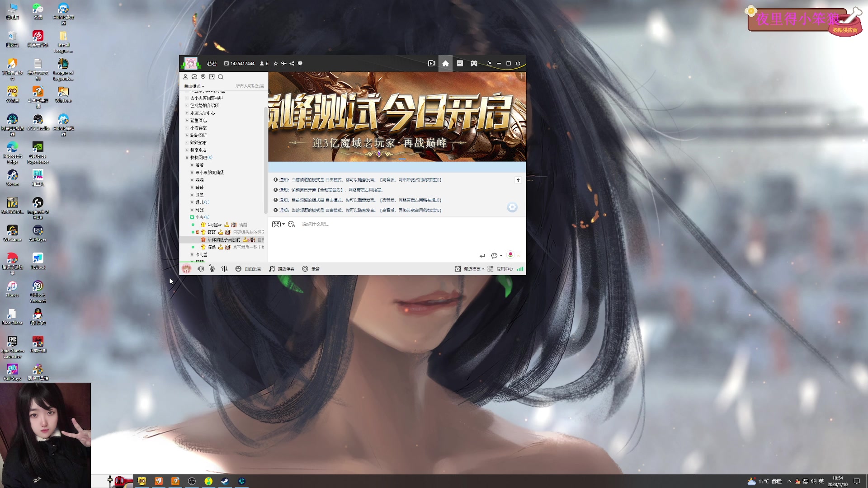Click the 自由发言 free speech button

click(x=248, y=269)
